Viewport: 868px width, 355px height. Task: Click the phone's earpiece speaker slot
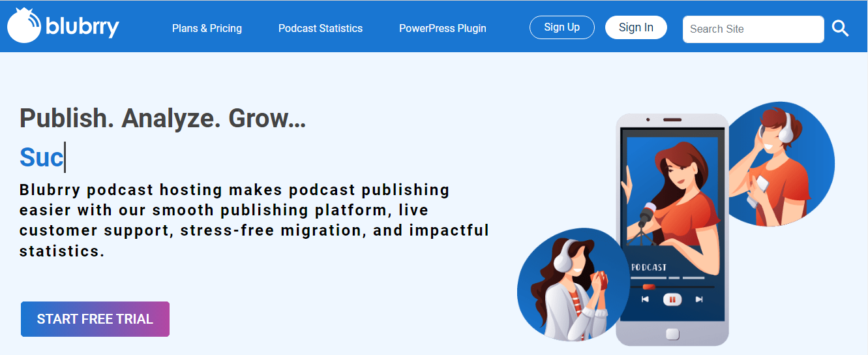click(x=672, y=120)
